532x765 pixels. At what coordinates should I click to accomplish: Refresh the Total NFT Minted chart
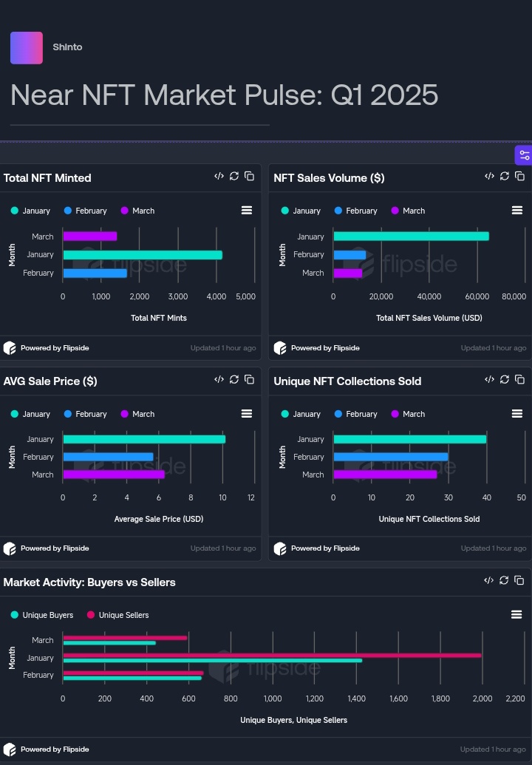[x=234, y=176]
